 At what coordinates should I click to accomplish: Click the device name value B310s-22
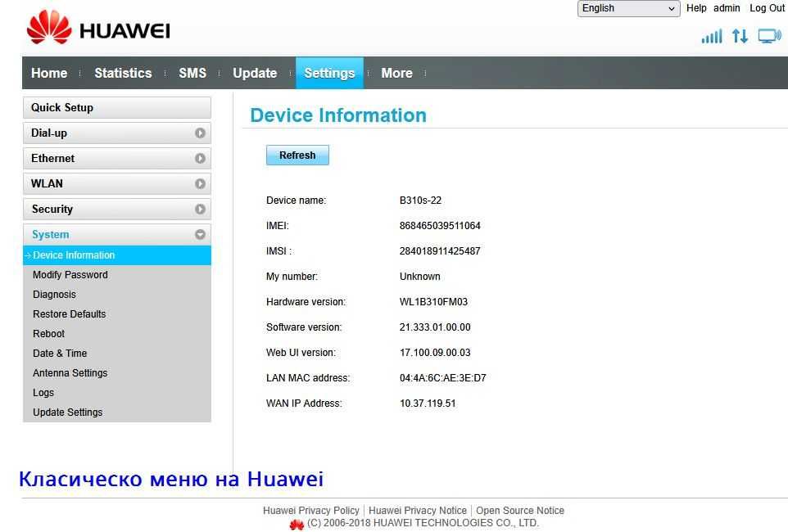421,201
